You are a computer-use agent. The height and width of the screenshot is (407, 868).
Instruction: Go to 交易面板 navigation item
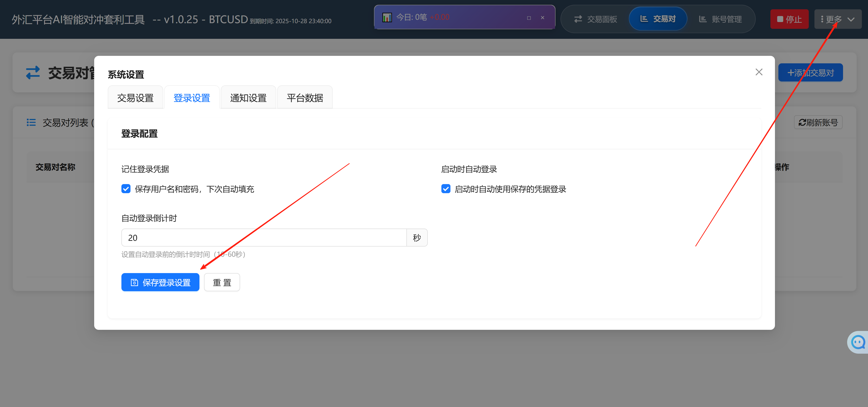(x=595, y=19)
